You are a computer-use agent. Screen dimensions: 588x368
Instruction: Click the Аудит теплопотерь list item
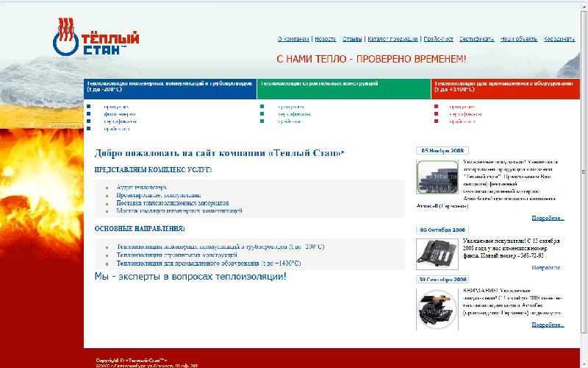(x=142, y=187)
